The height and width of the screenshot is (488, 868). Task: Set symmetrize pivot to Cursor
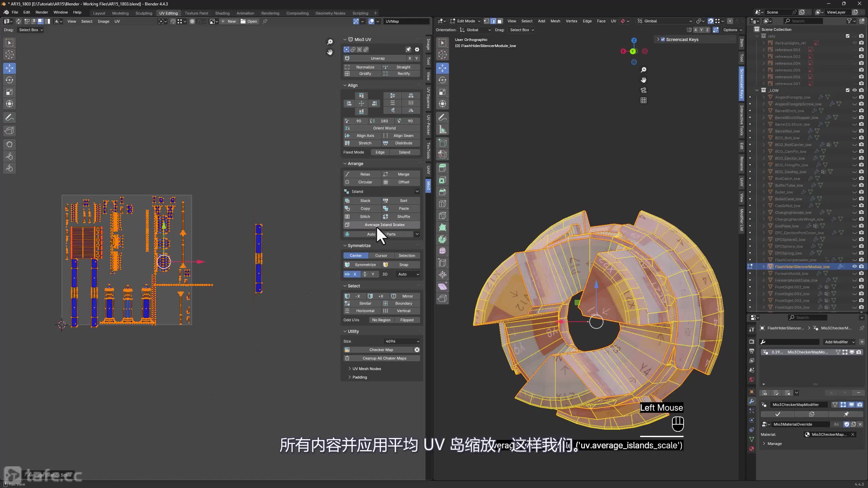point(381,256)
